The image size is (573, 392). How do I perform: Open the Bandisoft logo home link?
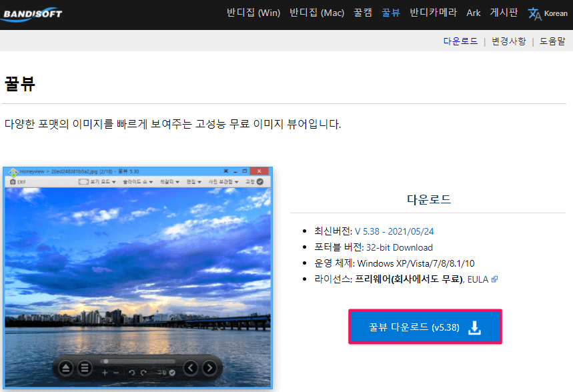pyautogui.click(x=32, y=14)
